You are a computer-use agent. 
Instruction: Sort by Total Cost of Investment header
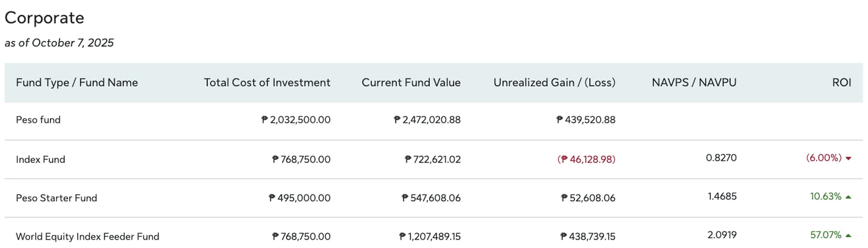pyautogui.click(x=267, y=82)
